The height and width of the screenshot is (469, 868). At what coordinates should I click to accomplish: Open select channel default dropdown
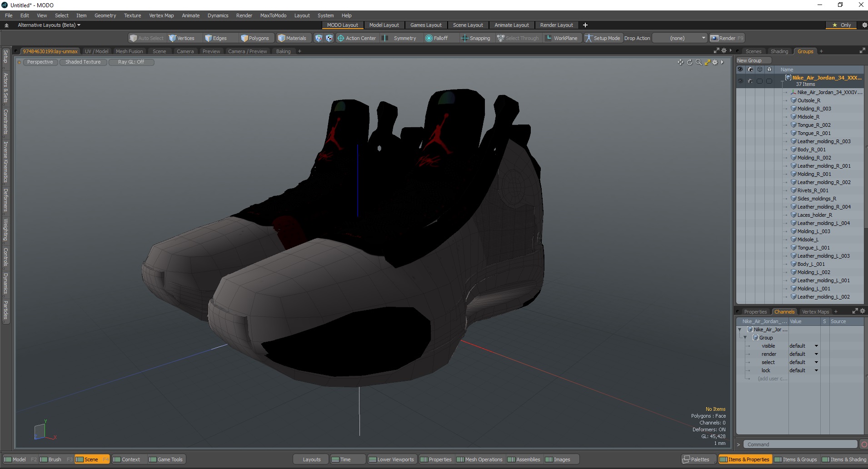(x=803, y=362)
